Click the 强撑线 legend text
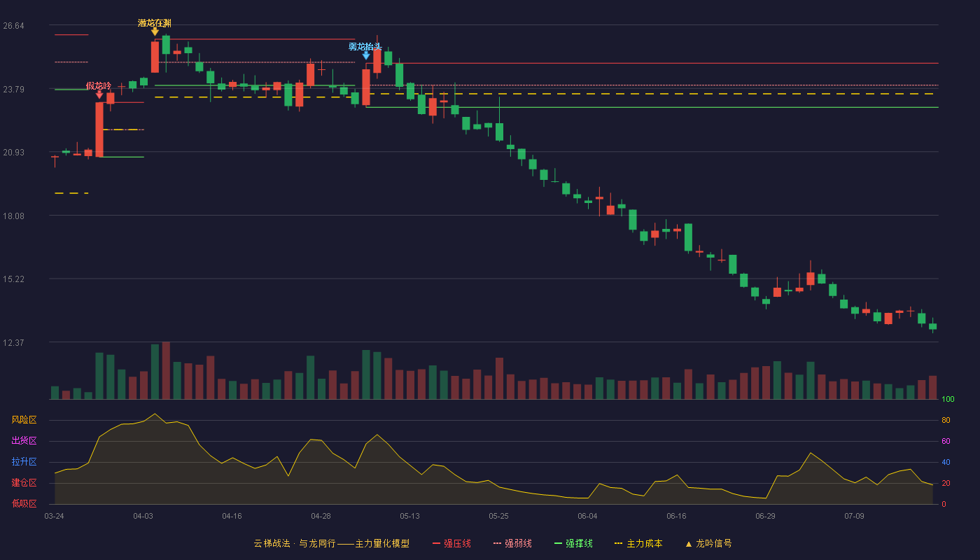 pos(579,543)
